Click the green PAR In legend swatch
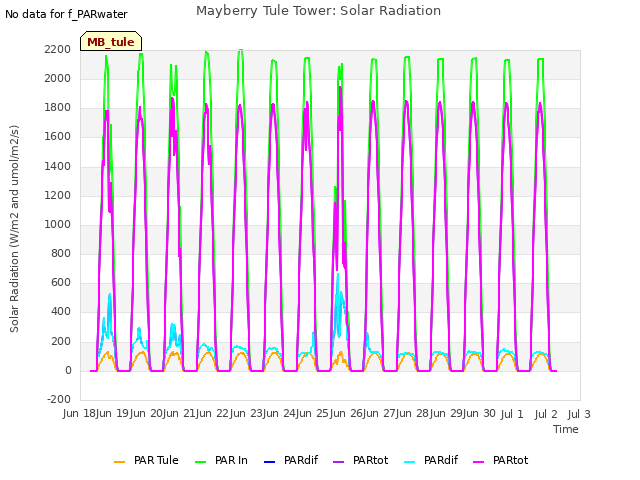The width and height of the screenshot is (640, 480). (x=200, y=462)
